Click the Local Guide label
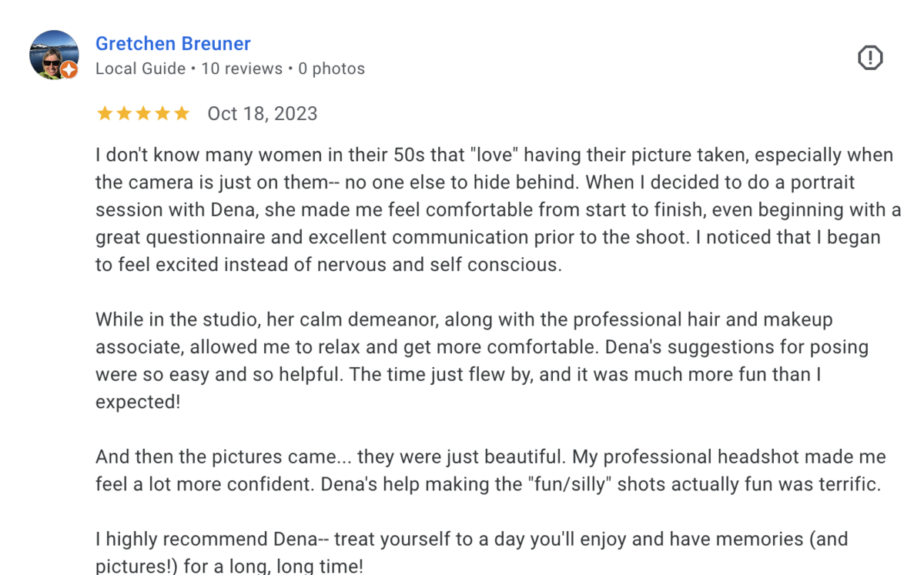This screenshot has height=575, width=924. 140,69
